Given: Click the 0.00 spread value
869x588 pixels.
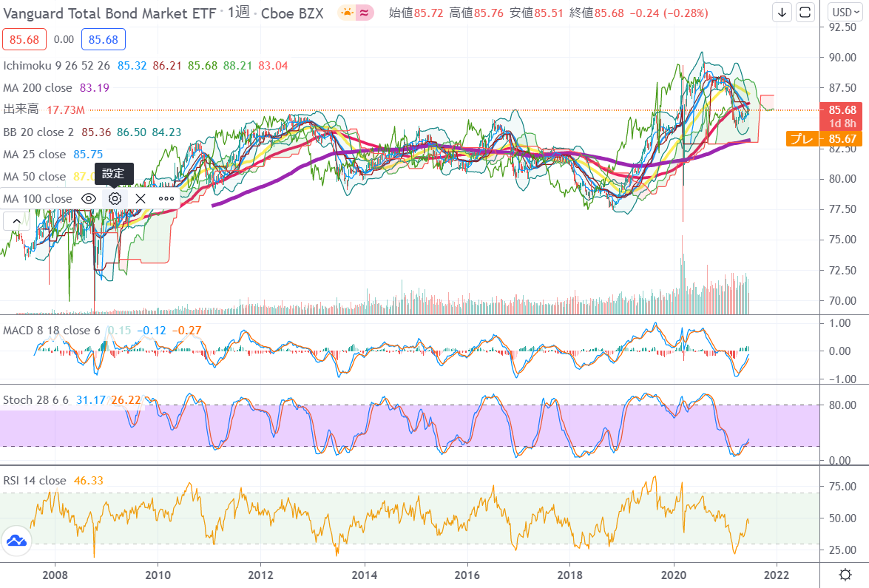Looking at the screenshot, I should (64, 39).
